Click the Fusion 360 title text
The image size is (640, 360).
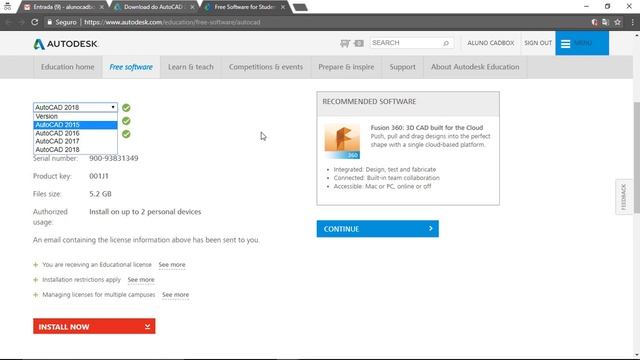(x=427, y=128)
